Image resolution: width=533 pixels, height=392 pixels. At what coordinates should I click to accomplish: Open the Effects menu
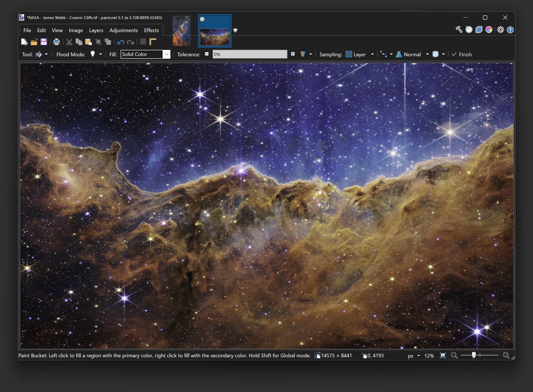pyautogui.click(x=152, y=30)
